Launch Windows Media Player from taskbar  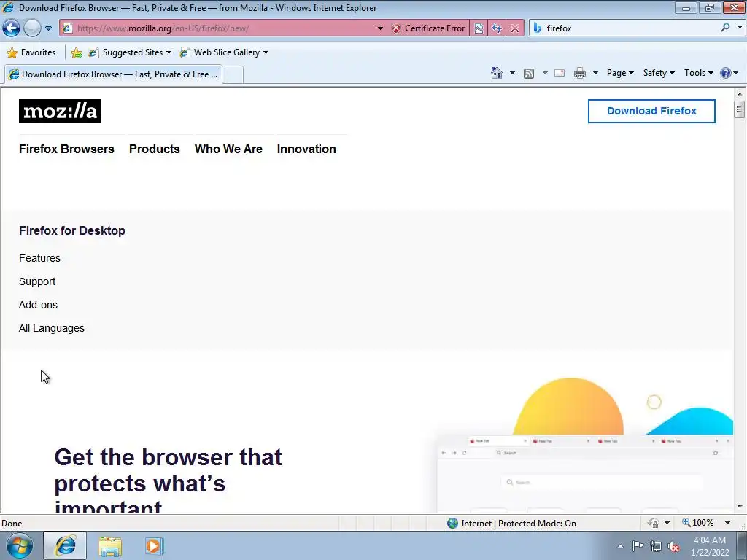154,545
